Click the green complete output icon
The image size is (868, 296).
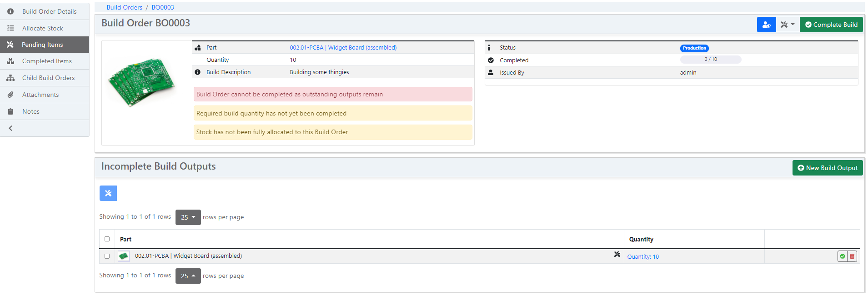pos(843,256)
